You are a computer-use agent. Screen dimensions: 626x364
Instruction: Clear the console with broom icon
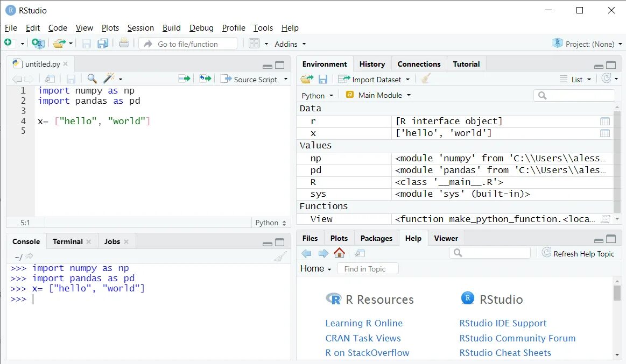pyautogui.click(x=280, y=256)
